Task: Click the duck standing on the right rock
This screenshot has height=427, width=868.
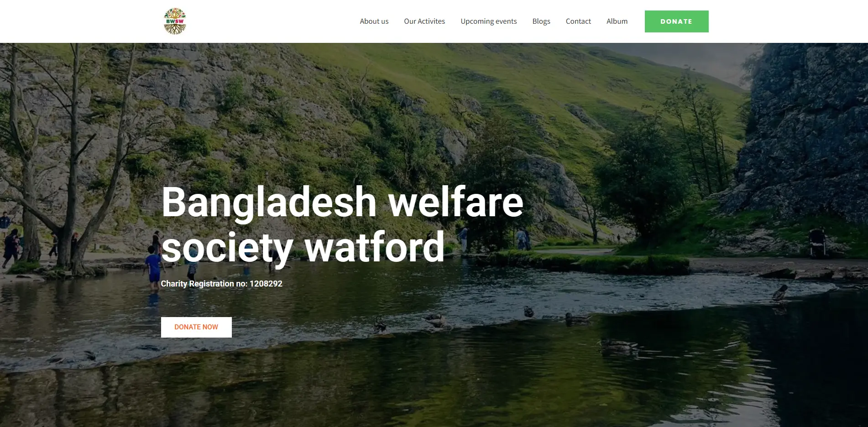Action: (780, 292)
